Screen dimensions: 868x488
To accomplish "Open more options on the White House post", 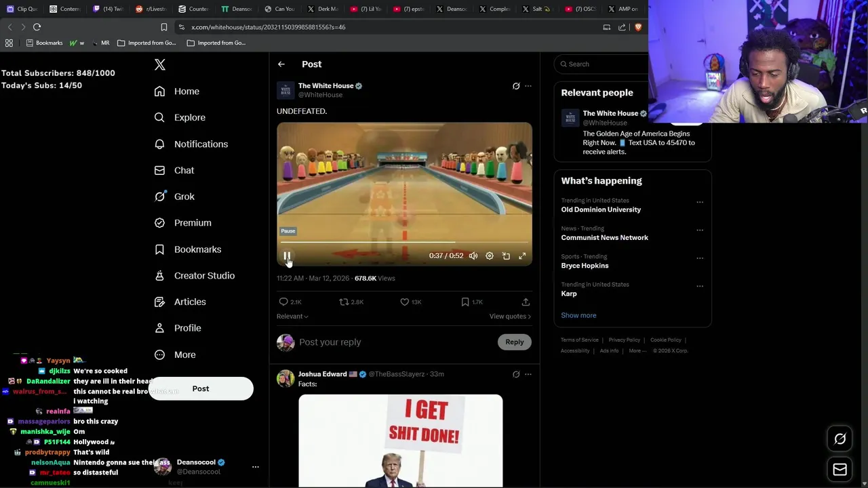I will (x=528, y=86).
